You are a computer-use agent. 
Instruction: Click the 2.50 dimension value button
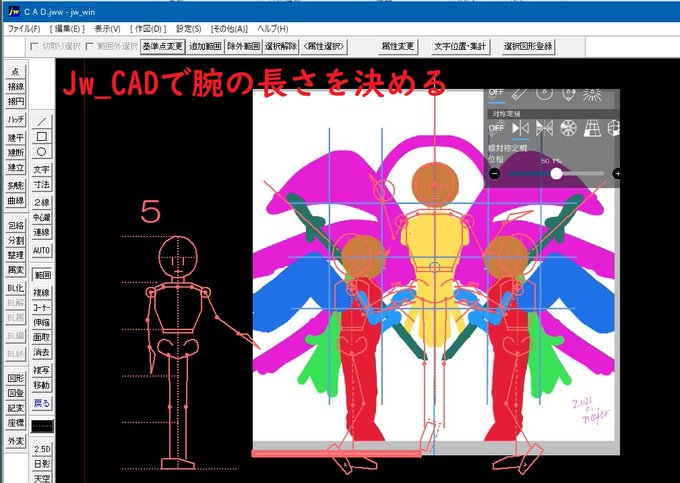tap(42, 449)
